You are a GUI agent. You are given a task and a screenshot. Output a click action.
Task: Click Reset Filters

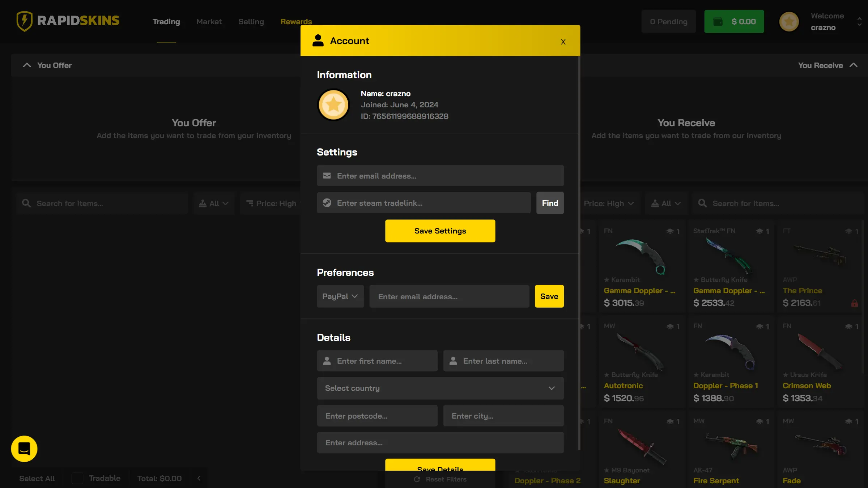(440, 479)
